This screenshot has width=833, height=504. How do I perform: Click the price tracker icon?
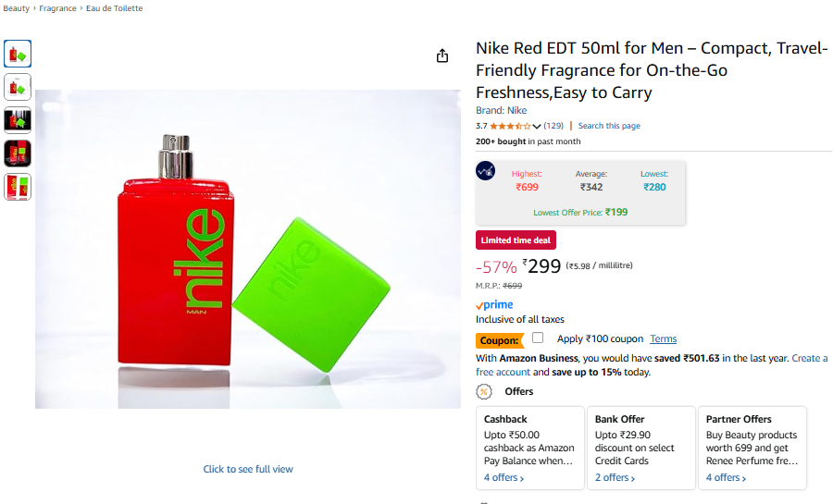[x=486, y=171]
